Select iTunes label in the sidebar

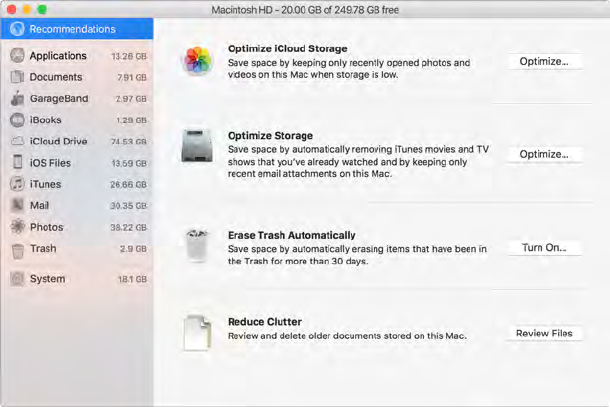[x=46, y=184]
